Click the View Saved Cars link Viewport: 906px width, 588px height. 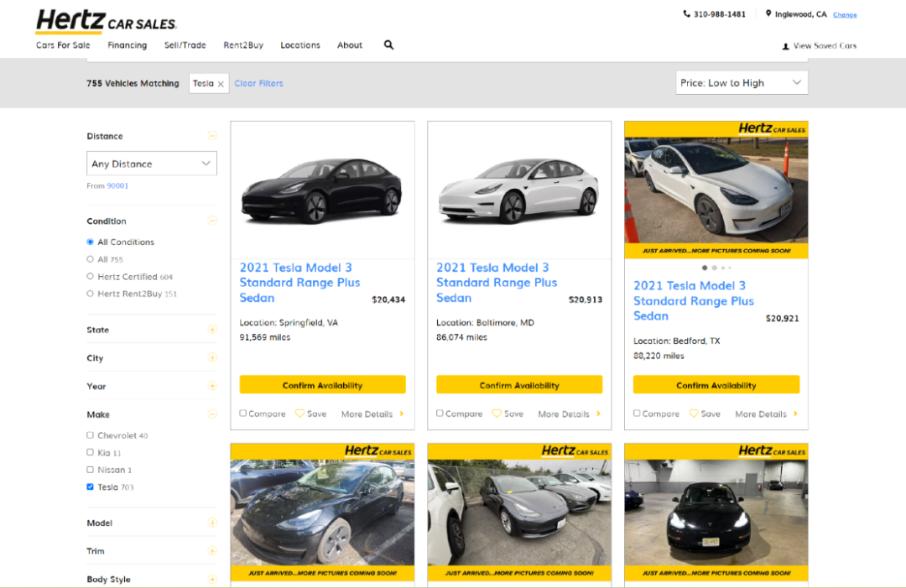(x=825, y=45)
